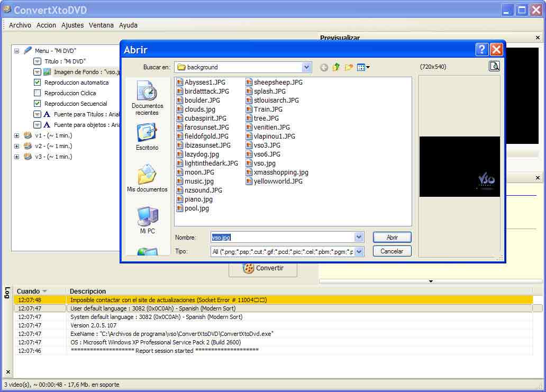The image size is (546, 392).
Task: Select file Train.JPG in the list
Action: tap(265, 110)
